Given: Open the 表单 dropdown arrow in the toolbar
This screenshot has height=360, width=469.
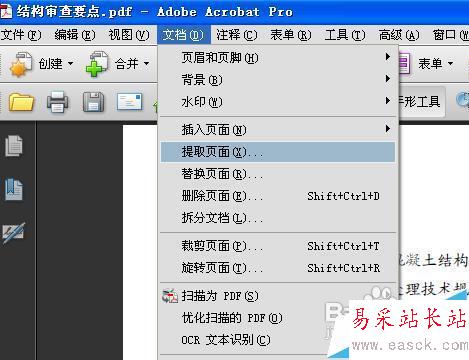Looking at the screenshot, I should pos(450,63).
